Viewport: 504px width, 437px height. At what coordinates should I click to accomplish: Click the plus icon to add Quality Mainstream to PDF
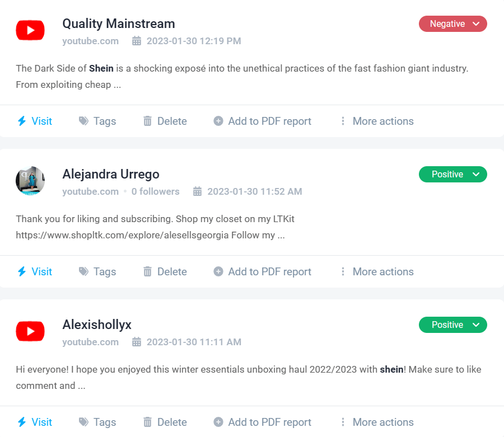[218, 121]
